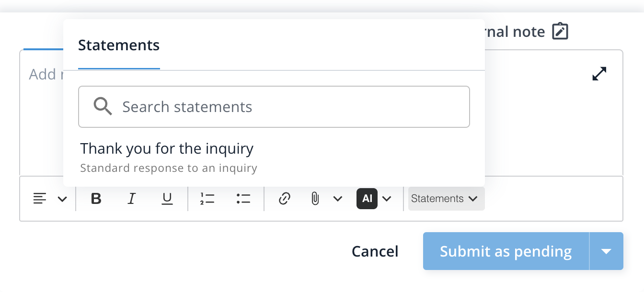Click the internal note clipboard icon
The height and width of the screenshot is (292, 644).
point(561,30)
